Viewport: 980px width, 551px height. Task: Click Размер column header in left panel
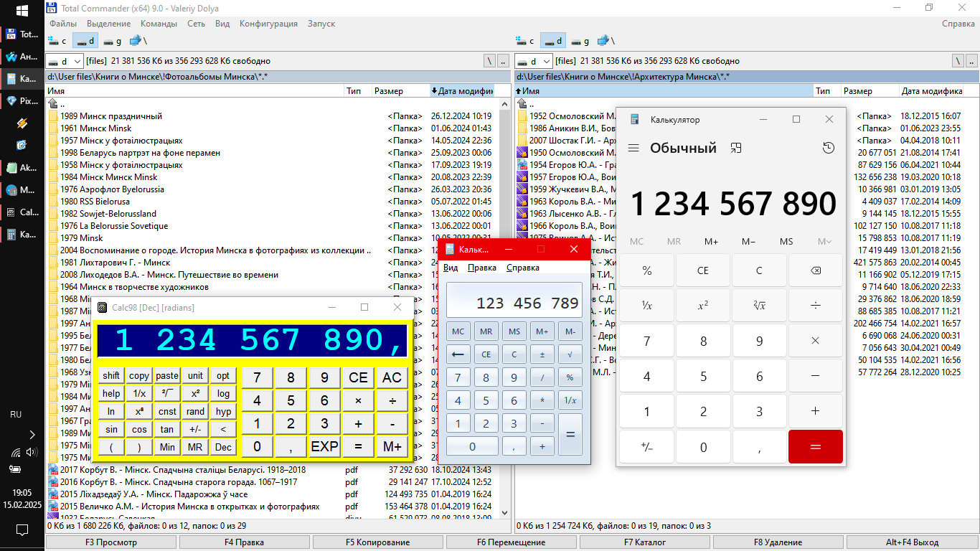(x=400, y=91)
